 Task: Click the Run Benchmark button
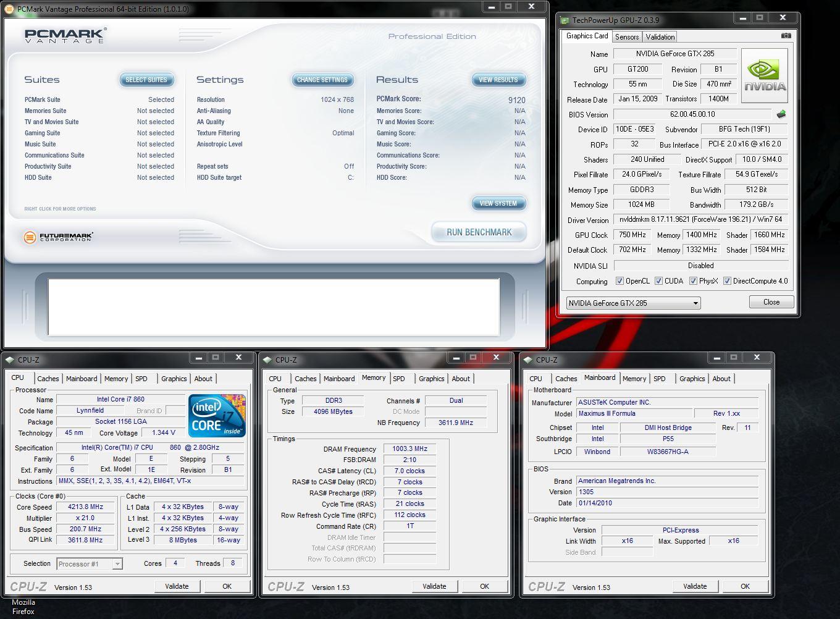[479, 232]
